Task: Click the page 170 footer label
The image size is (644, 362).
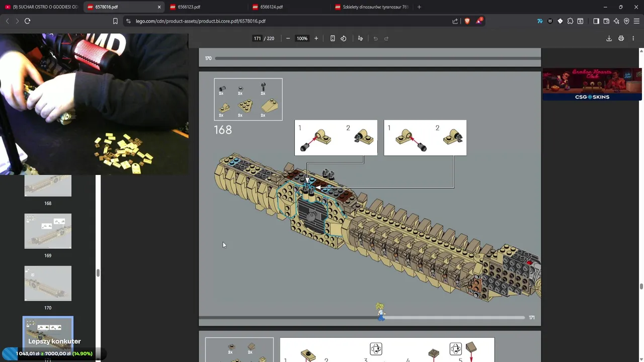Action: [208, 58]
